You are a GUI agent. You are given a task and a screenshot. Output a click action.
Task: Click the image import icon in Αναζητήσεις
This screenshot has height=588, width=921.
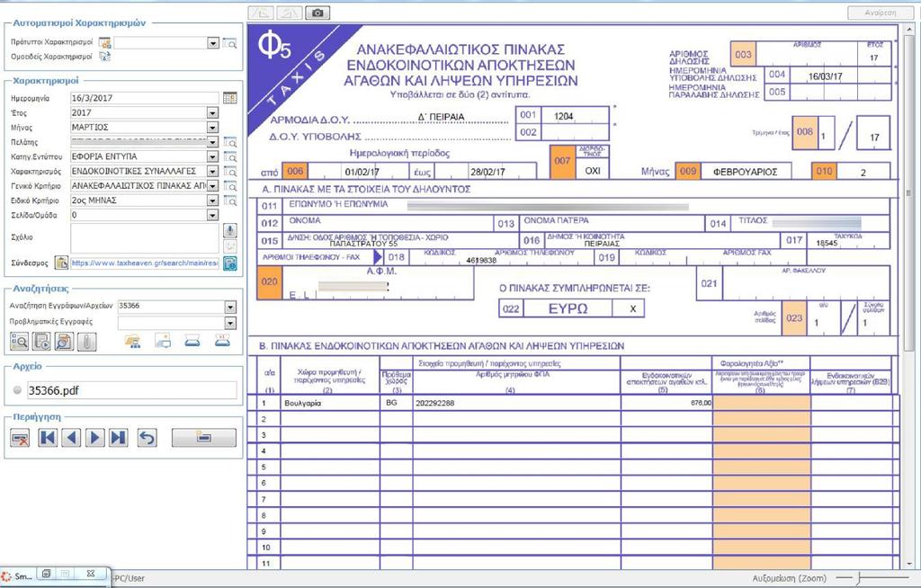(x=163, y=341)
